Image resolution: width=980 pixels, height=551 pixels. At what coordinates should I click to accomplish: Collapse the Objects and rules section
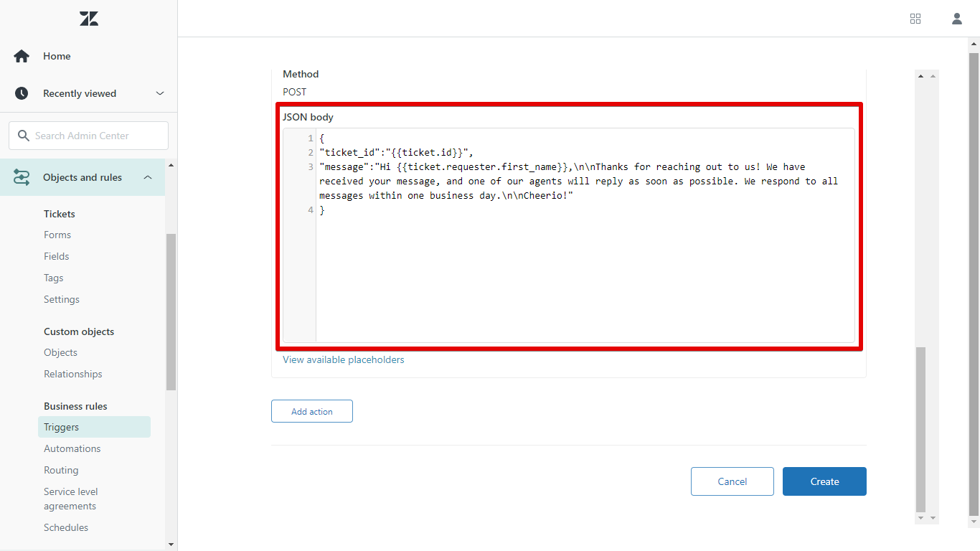(148, 177)
